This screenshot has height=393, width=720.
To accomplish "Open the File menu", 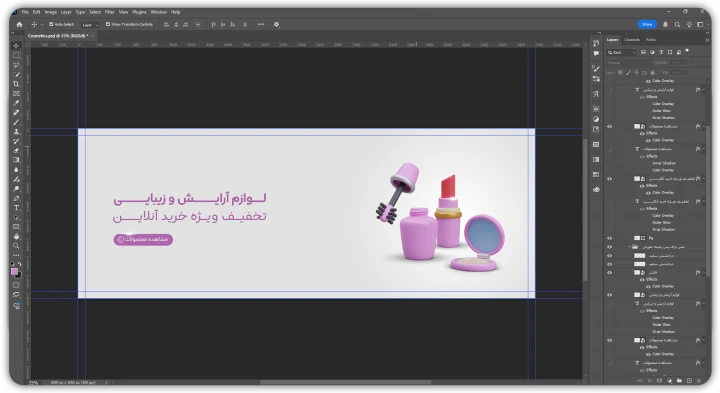I will coord(25,12).
